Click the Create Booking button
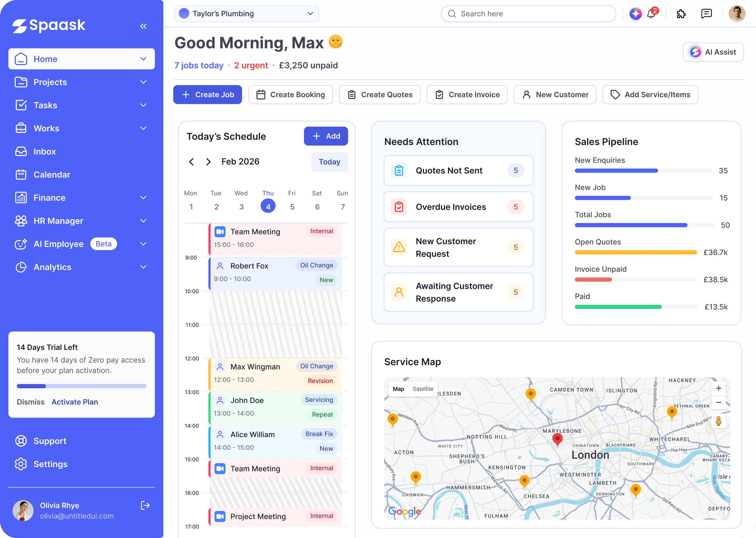 pos(291,95)
